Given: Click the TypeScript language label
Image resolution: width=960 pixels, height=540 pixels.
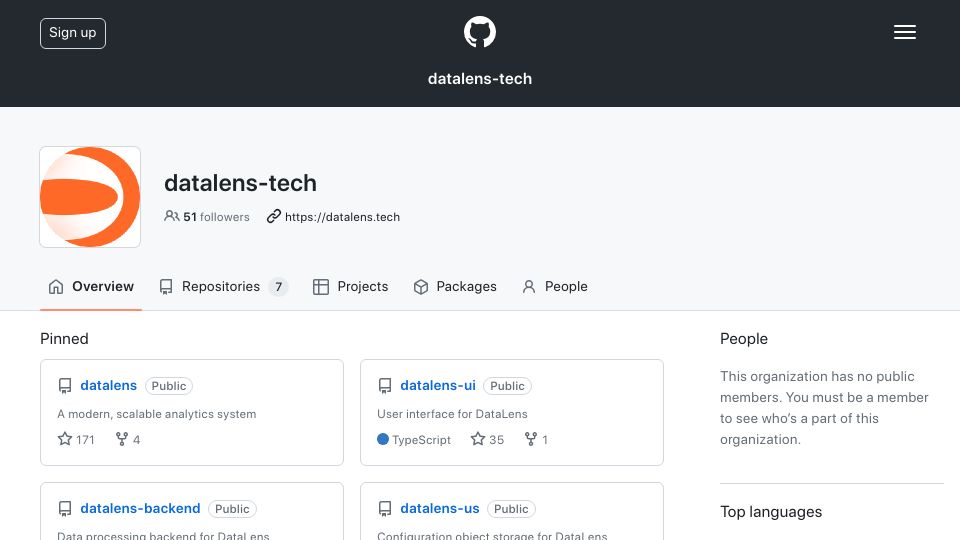Looking at the screenshot, I should pos(421,440).
